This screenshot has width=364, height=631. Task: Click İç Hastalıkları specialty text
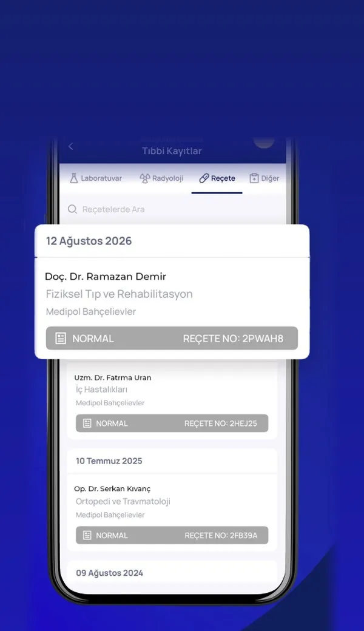pyautogui.click(x=102, y=390)
